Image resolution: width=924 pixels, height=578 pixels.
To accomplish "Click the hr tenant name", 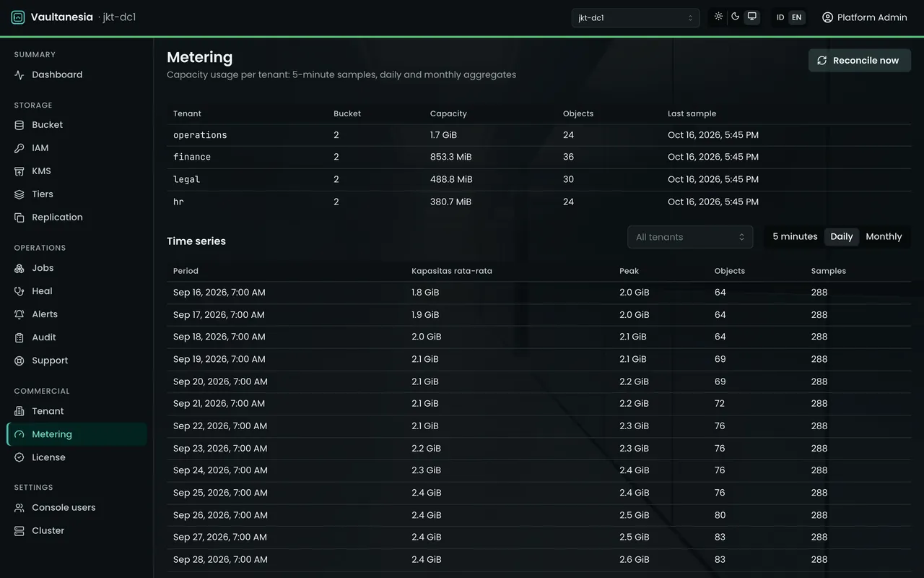I will (178, 202).
